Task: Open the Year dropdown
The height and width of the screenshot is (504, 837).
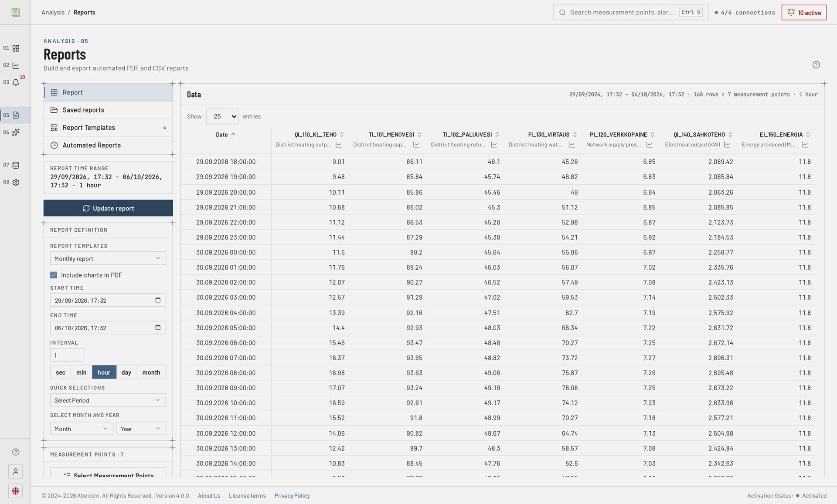Action: pos(141,429)
